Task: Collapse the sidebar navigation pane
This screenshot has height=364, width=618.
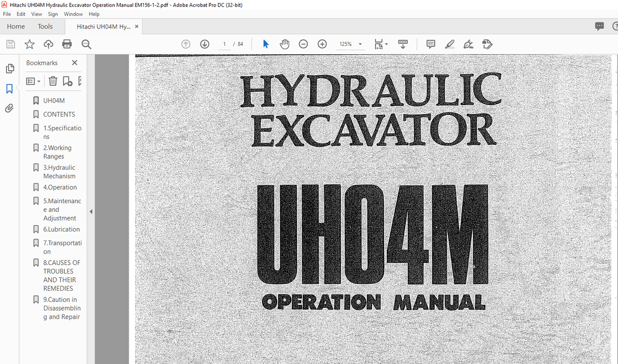Action: pyautogui.click(x=91, y=211)
